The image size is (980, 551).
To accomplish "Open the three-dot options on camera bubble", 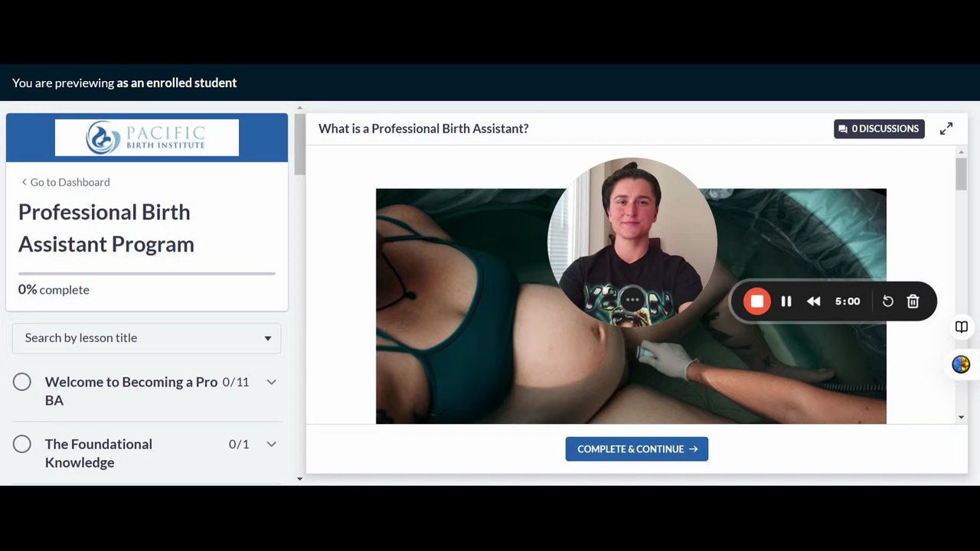I will pos(632,300).
